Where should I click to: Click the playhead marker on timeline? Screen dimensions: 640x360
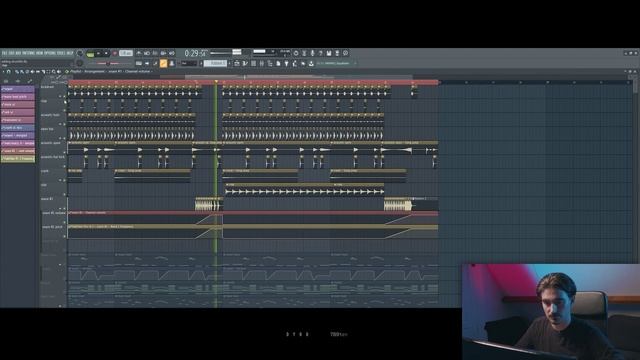[x=216, y=82]
